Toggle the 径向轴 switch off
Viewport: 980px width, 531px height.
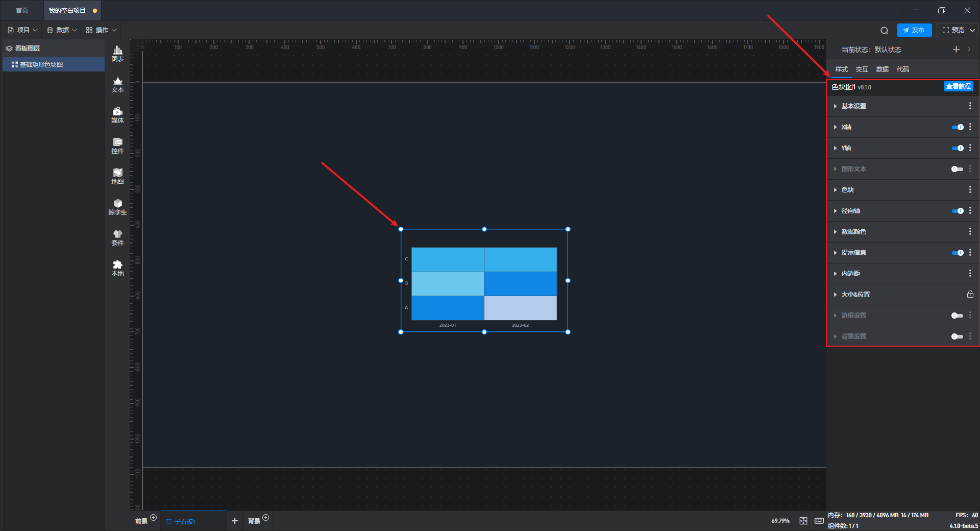958,211
